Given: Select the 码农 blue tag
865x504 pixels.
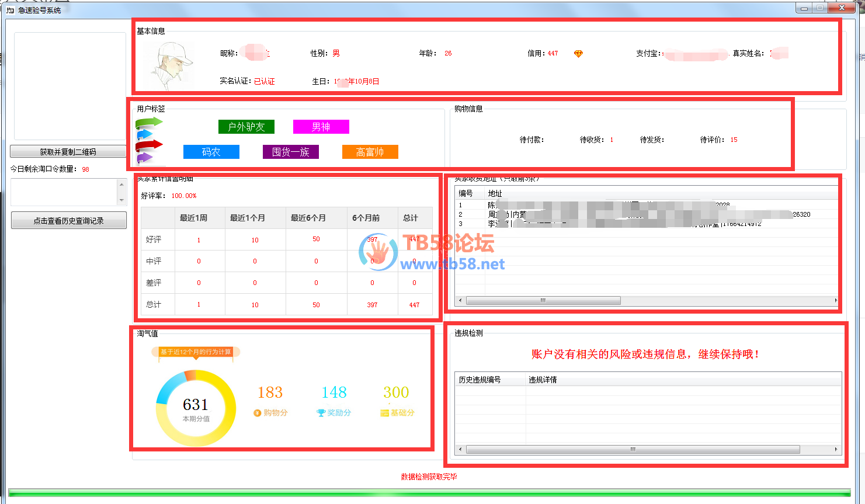Looking at the screenshot, I should click(211, 152).
